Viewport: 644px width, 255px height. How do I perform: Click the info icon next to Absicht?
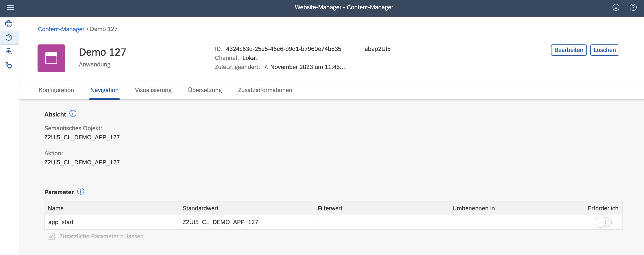coord(73,113)
